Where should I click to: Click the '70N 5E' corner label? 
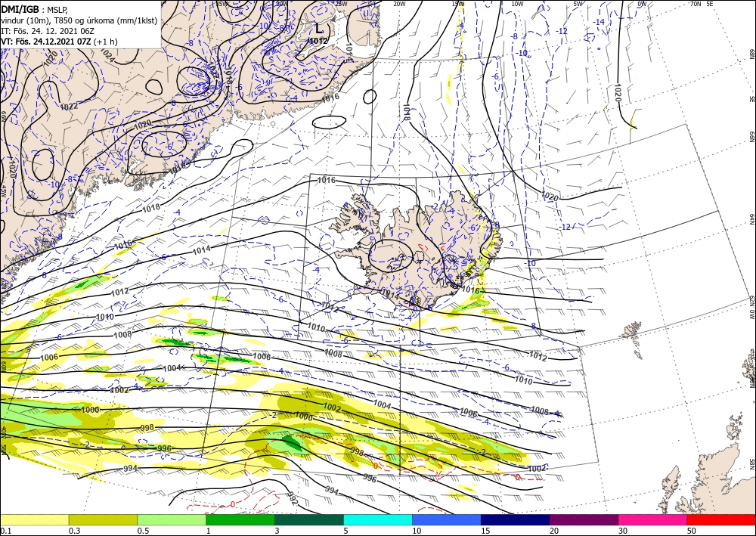point(702,4)
